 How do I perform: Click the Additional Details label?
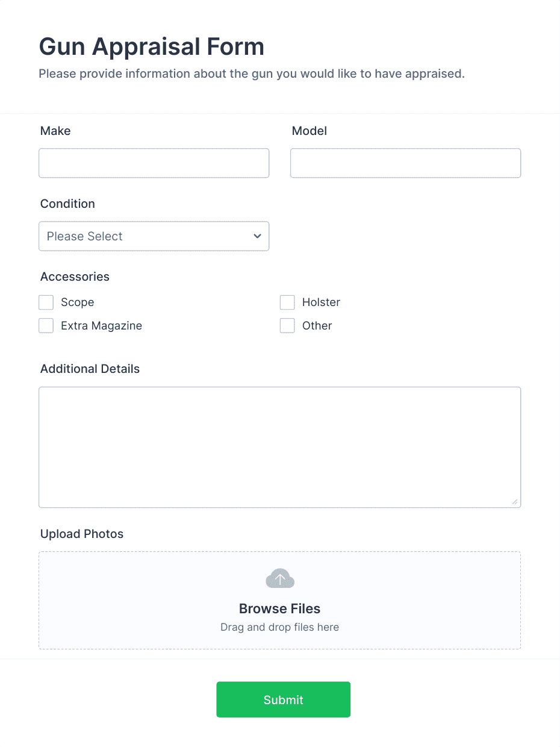coord(90,369)
